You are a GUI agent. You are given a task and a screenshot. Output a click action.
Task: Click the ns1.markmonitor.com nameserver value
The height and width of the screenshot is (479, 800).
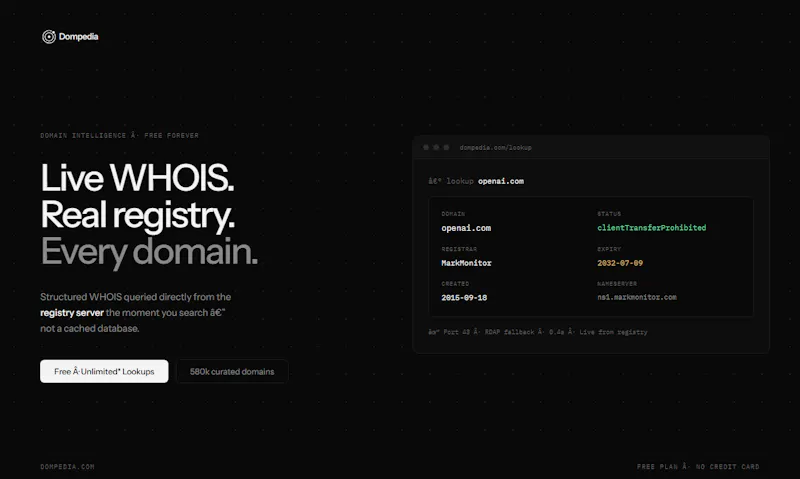pos(637,297)
